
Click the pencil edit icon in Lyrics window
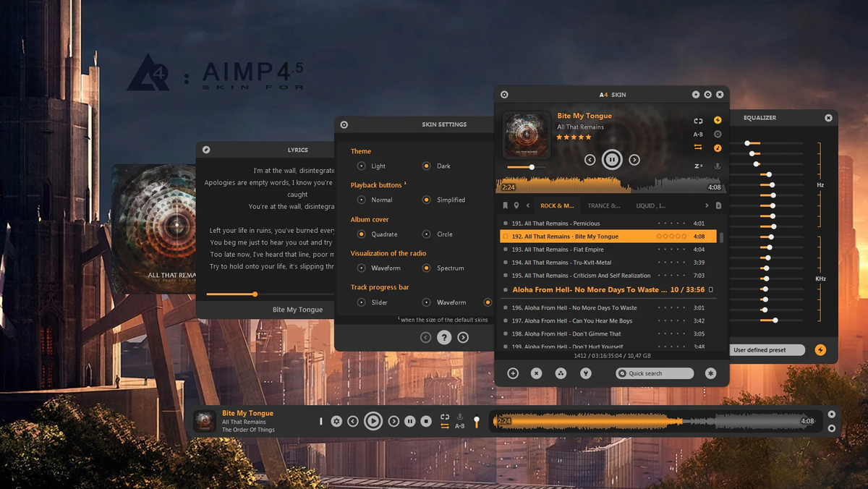206,150
